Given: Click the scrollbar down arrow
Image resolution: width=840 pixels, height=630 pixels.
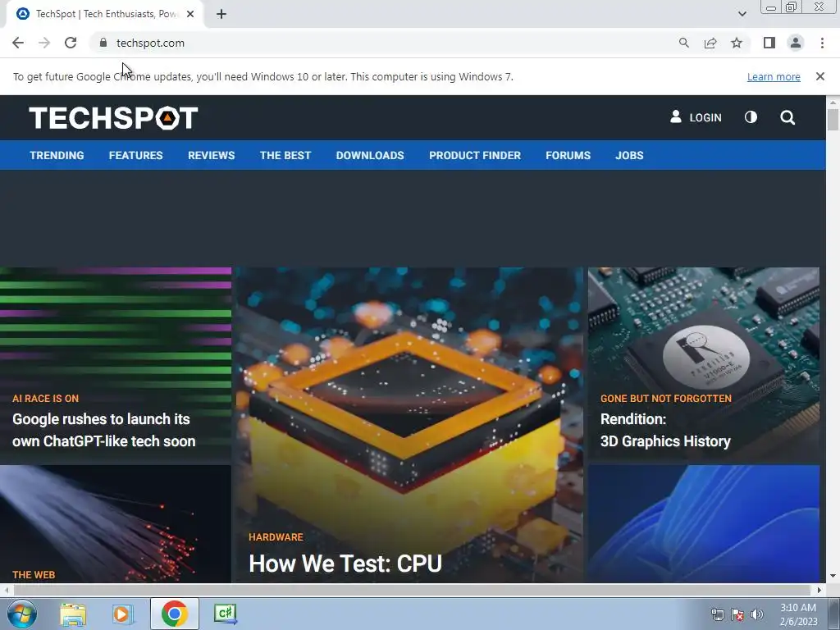Looking at the screenshot, I should (x=833, y=577).
